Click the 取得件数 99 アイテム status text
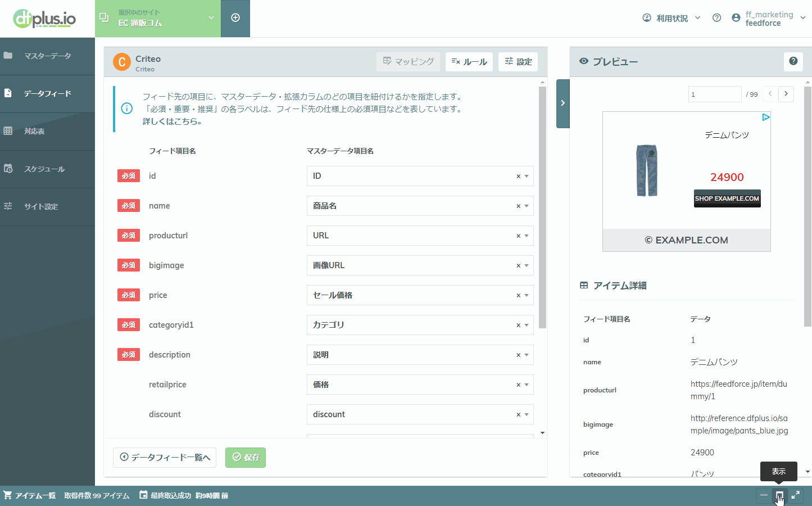The height and width of the screenshot is (506, 812). [97, 495]
